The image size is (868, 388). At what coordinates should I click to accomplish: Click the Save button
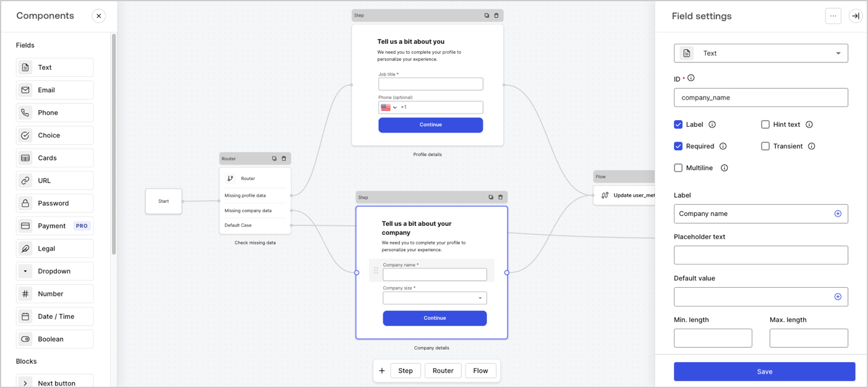pyautogui.click(x=764, y=371)
